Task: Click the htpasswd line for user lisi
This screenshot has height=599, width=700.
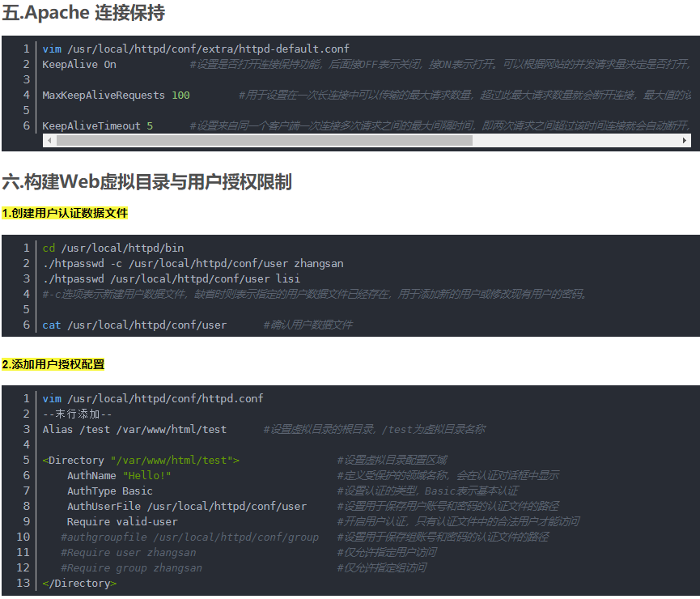Action: (171, 278)
